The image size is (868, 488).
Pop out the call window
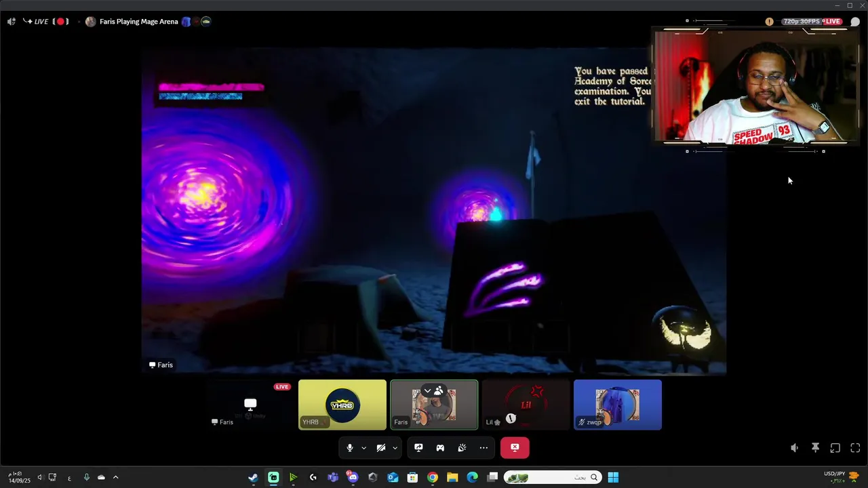point(835,448)
